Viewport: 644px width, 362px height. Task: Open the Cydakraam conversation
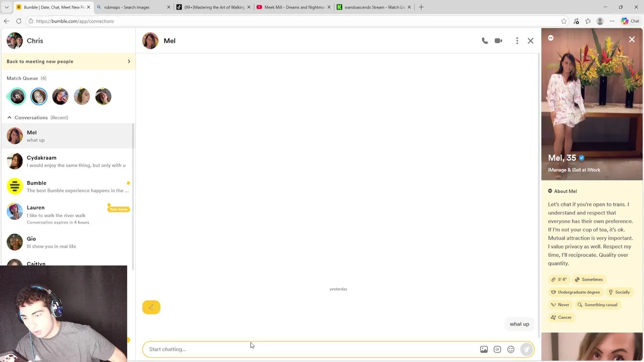[68, 161]
